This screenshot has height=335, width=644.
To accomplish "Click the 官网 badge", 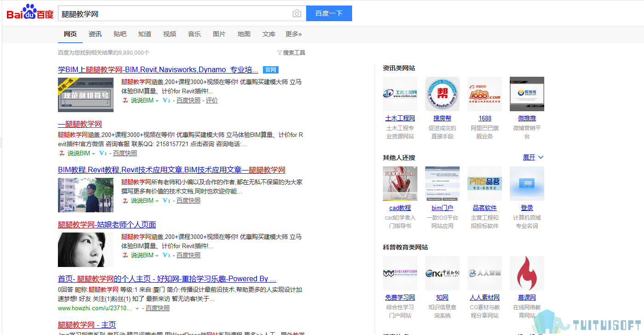I will point(271,70).
